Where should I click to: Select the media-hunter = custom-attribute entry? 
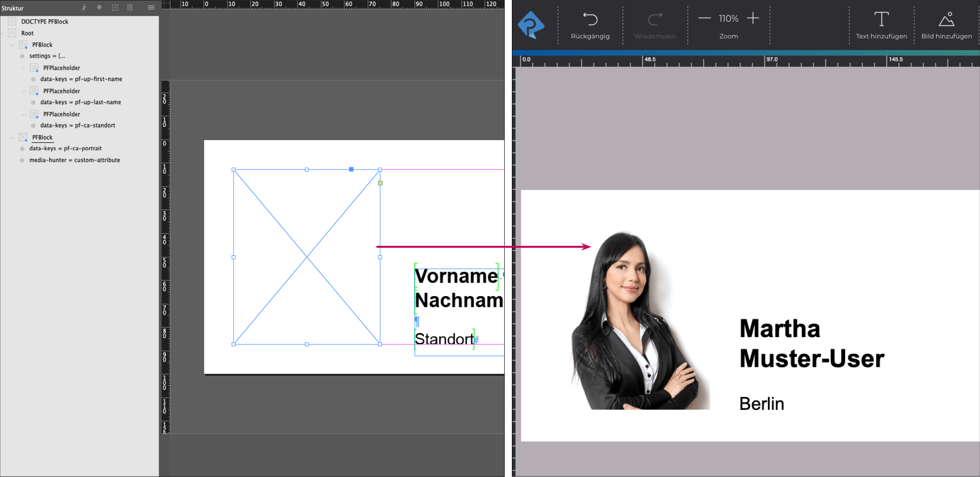coord(74,160)
